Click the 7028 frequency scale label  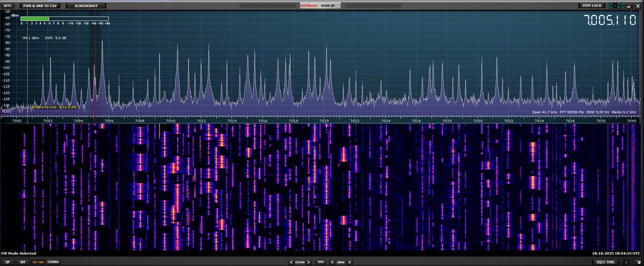pos(447,121)
